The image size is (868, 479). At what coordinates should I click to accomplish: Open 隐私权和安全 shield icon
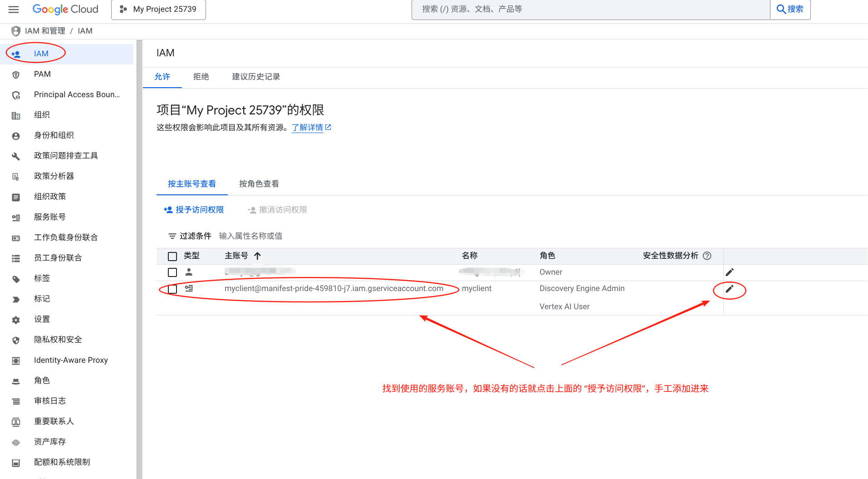pos(16,340)
